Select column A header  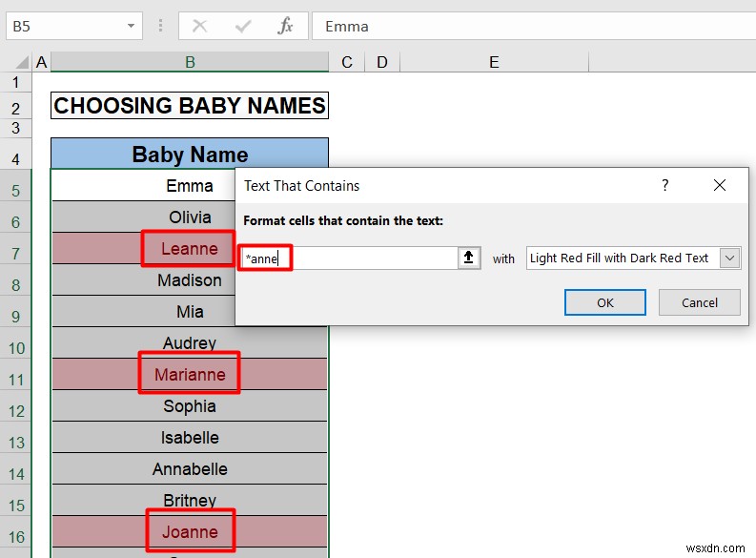click(x=41, y=62)
